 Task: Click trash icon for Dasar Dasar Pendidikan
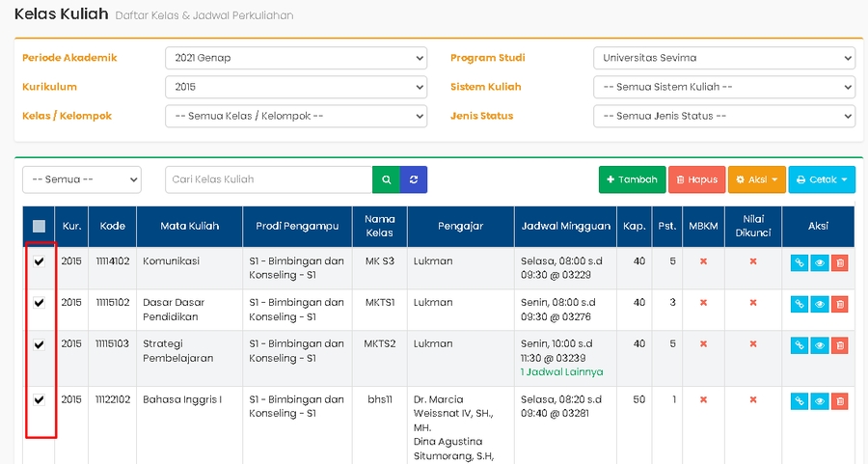839,304
